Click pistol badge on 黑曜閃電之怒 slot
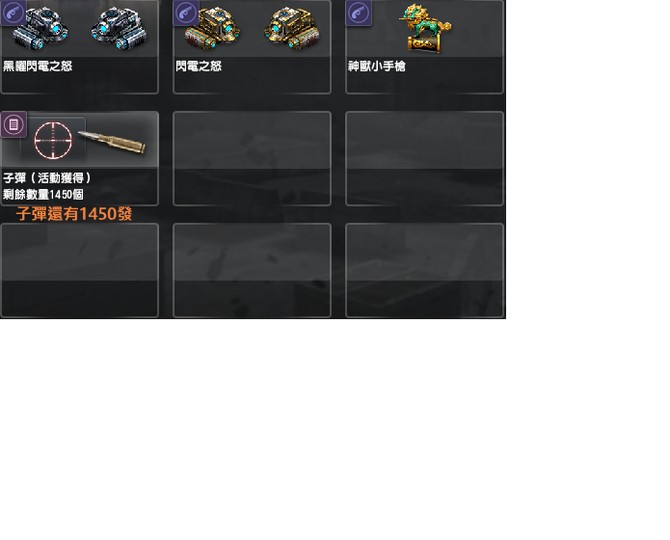The image size is (670, 540). point(13,12)
